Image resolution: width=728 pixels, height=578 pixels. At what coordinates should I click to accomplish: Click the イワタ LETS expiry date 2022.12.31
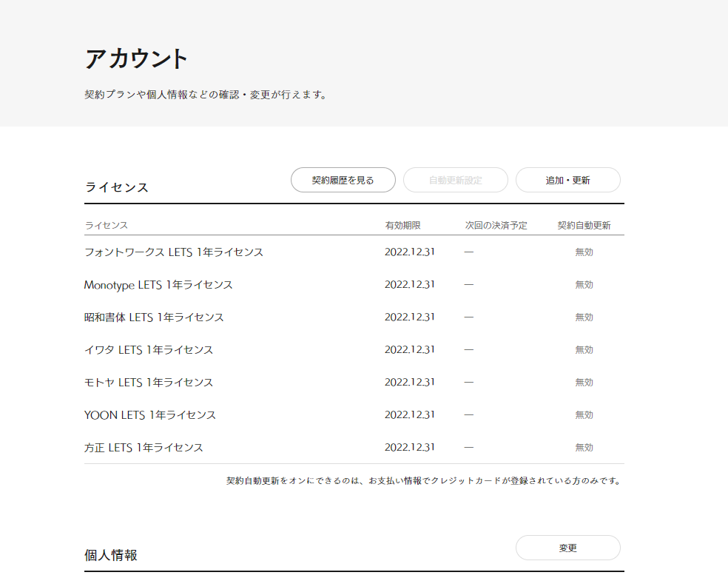click(x=410, y=349)
